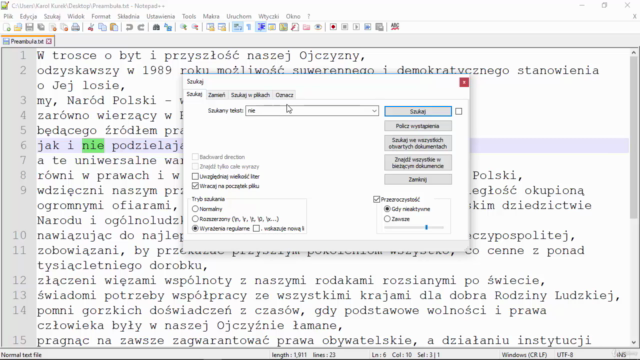Image resolution: width=640 pixels, height=360 pixels.
Task: Click the Paste clipboard icon
Action: pyautogui.click(x=114, y=27)
